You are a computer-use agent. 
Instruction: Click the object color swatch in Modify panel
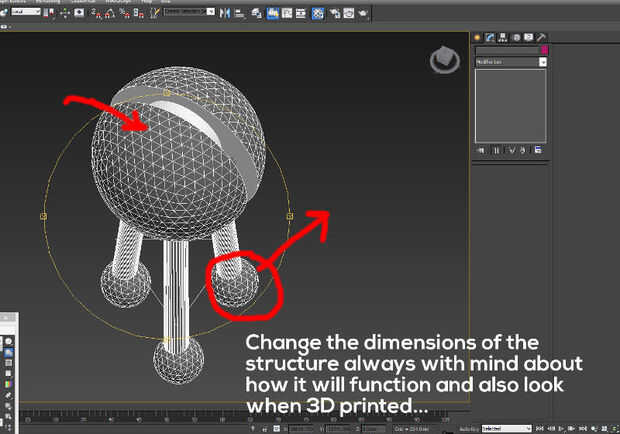tap(543, 49)
